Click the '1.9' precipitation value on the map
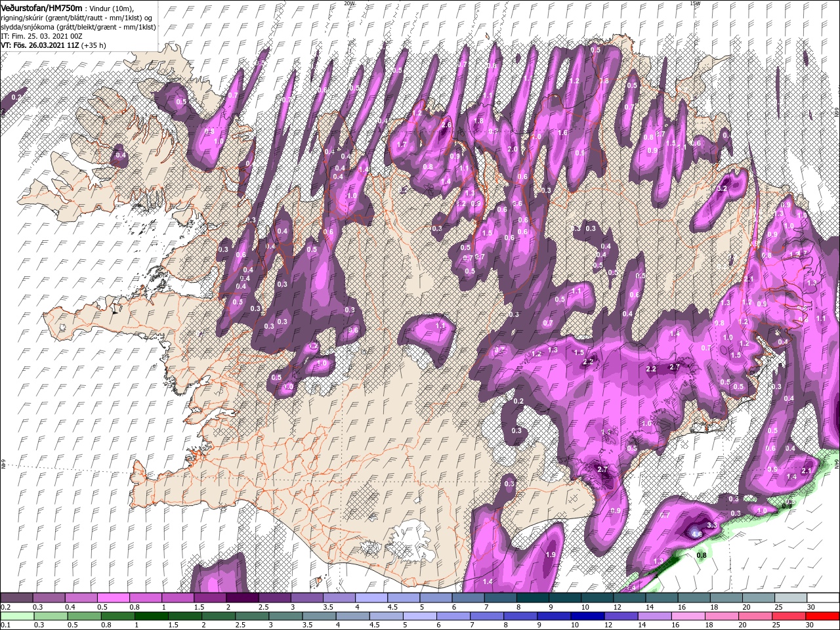Screen dimensions: 840x630 pyautogui.click(x=551, y=555)
